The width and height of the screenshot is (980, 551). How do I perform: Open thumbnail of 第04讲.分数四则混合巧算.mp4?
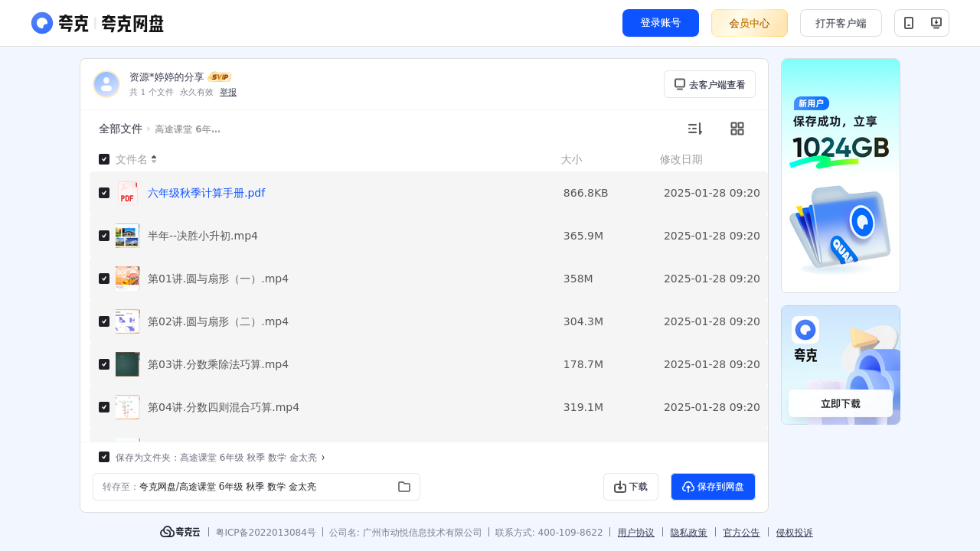click(x=127, y=407)
